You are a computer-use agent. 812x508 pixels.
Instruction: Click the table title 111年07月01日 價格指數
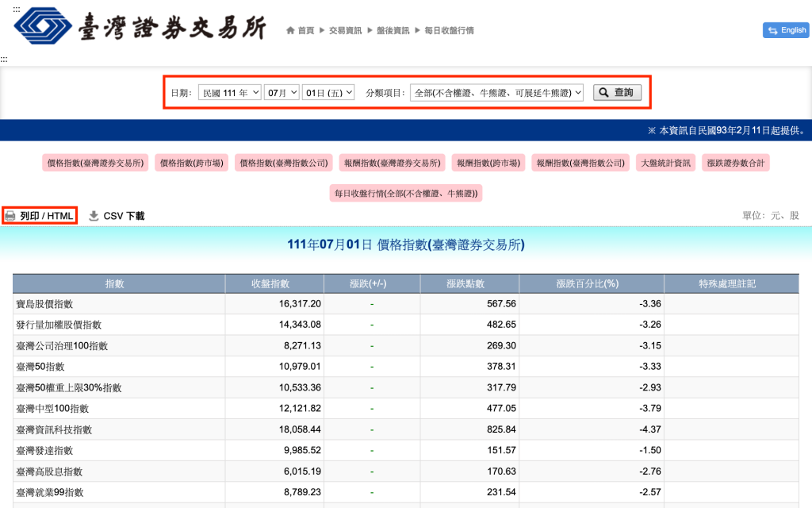pyautogui.click(x=406, y=244)
